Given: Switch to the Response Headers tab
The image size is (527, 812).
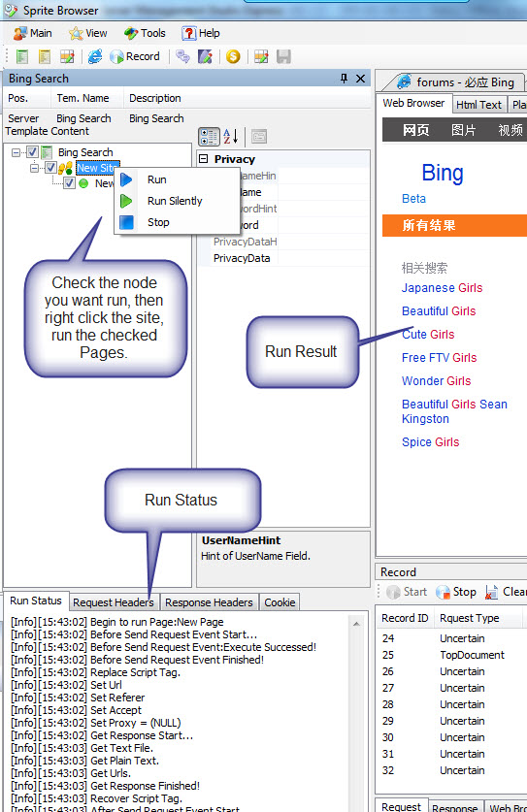Looking at the screenshot, I should 209,602.
